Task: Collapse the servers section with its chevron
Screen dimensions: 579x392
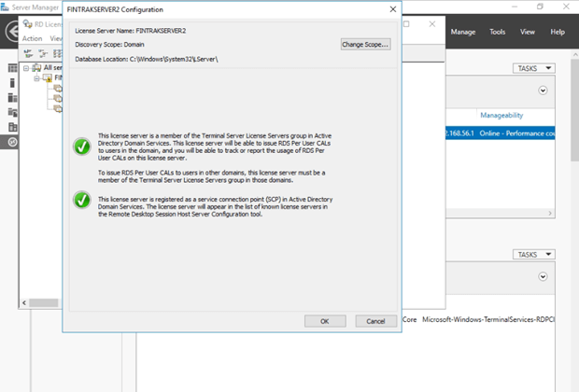Action: tap(543, 91)
